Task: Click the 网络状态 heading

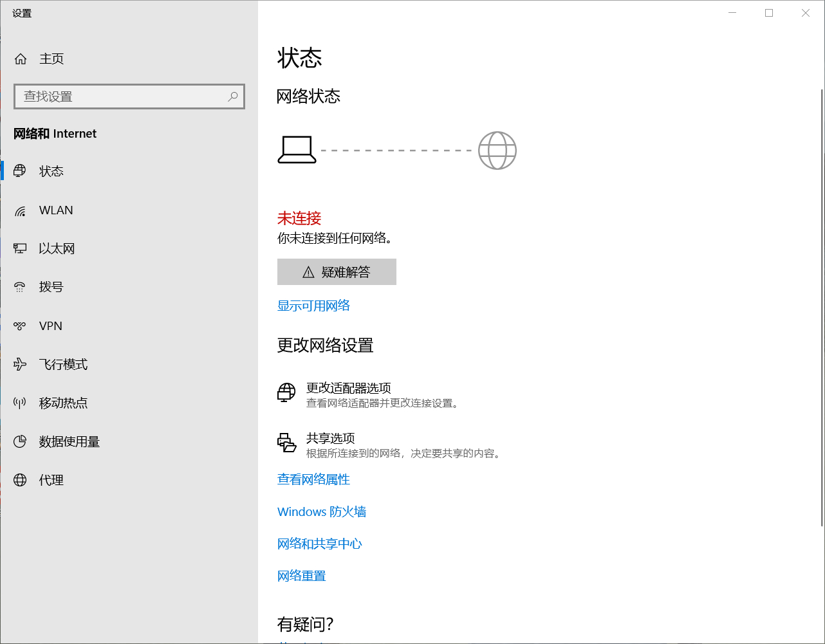Action: coord(308,97)
